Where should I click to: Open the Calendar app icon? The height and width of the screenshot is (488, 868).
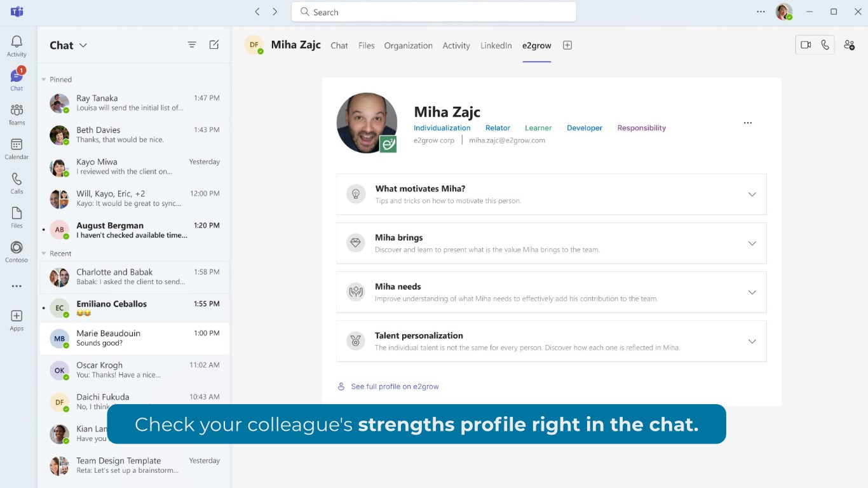tap(17, 148)
